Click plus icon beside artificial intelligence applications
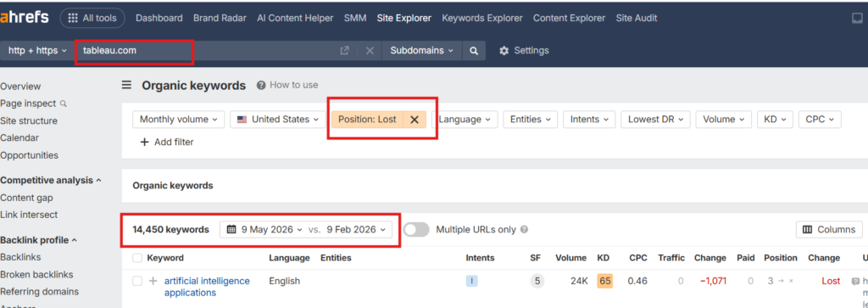Screen dimensions: 868x308 pyautogui.click(x=153, y=281)
